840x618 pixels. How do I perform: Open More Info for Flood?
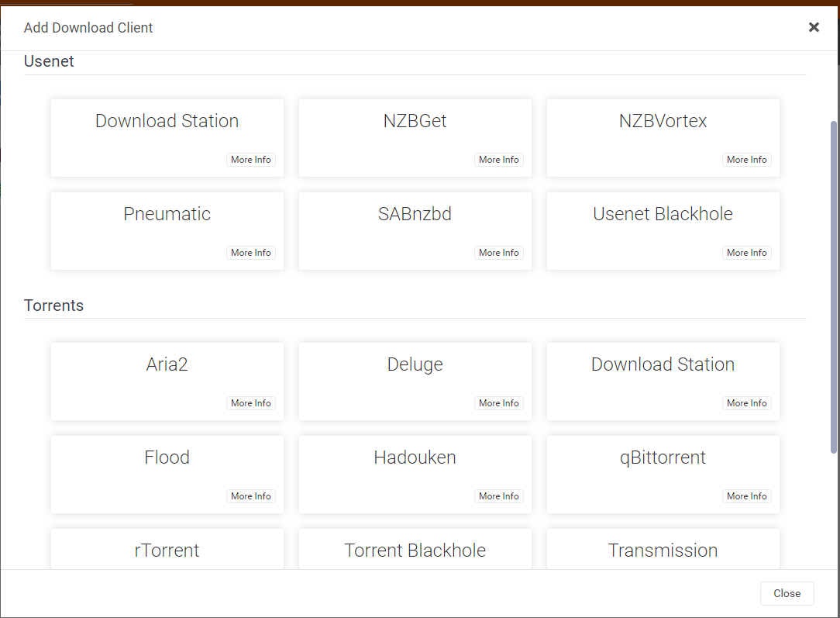pyautogui.click(x=251, y=496)
